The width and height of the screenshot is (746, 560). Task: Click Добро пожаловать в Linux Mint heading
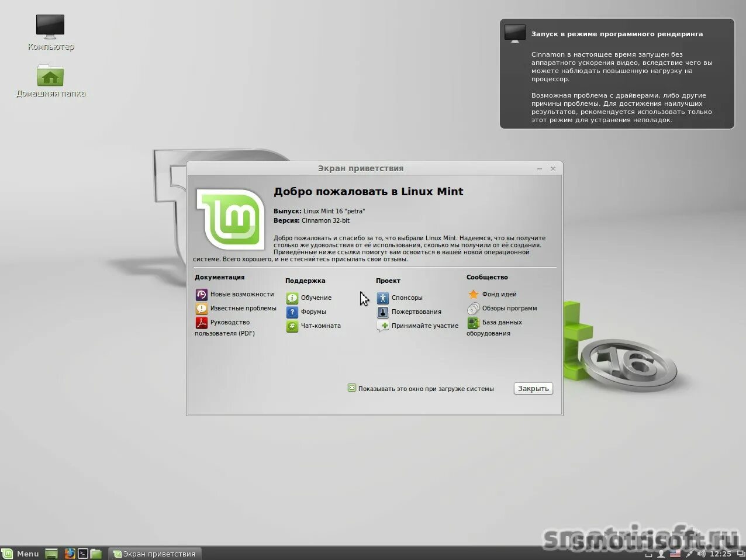(x=368, y=192)
